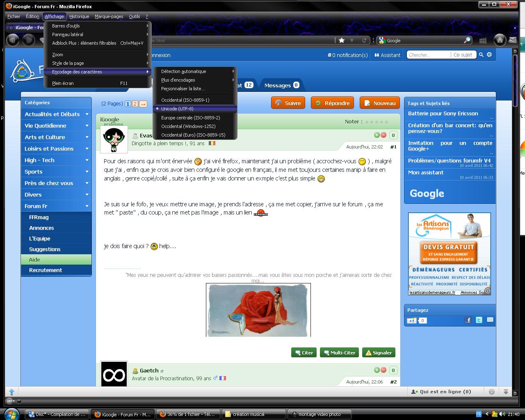
Task: Click the Google +1 share button
Action: tap(412, 320)
